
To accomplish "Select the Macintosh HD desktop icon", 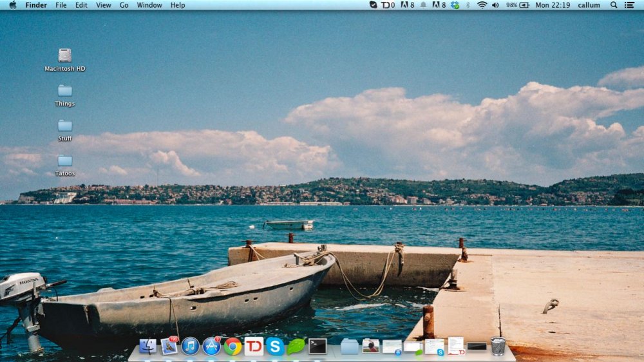I will pos(65,56).
